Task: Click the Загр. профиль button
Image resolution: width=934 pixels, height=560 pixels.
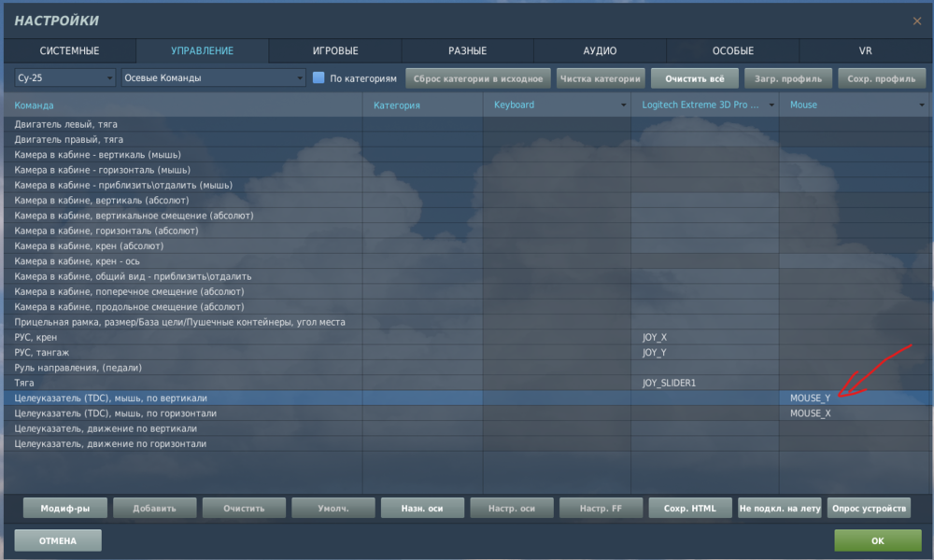Action: pyautogui.click(x=788, y=78)
